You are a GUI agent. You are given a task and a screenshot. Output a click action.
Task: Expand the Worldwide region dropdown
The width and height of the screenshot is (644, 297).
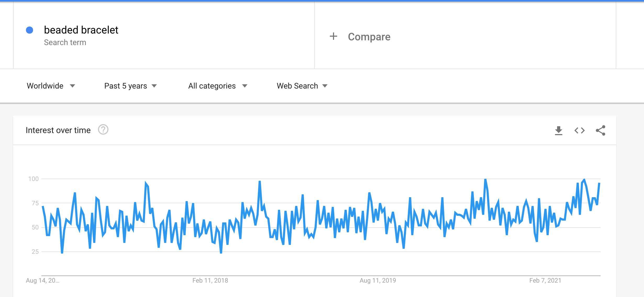pyautogui.click(x=51, y=86)
